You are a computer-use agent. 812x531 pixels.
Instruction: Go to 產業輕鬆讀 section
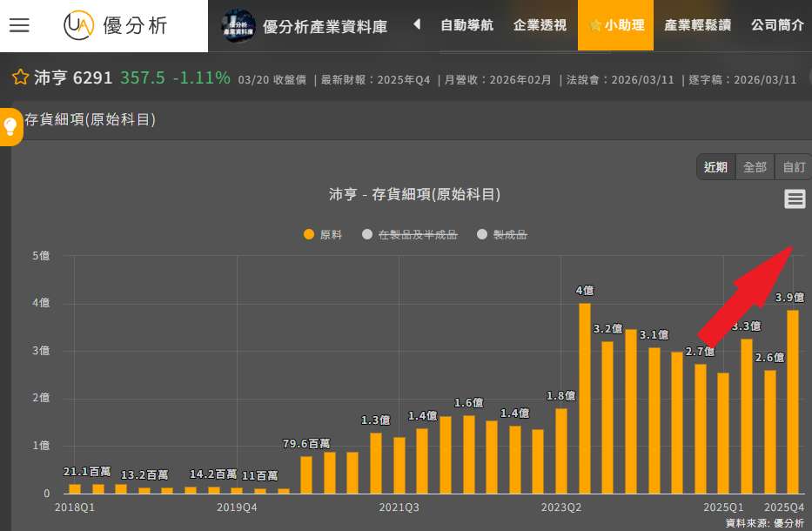pos(696,25)
